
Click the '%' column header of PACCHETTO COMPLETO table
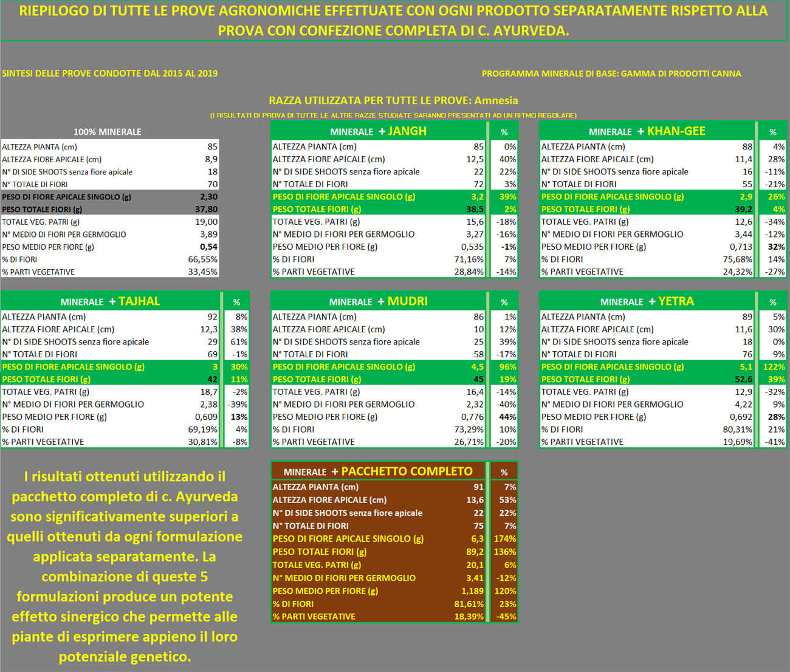504,472
